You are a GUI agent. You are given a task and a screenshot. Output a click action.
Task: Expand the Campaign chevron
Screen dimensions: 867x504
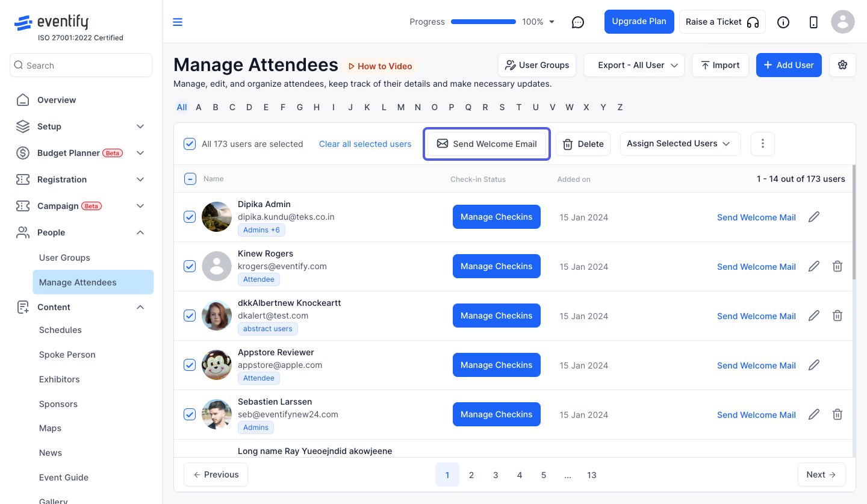140,206
